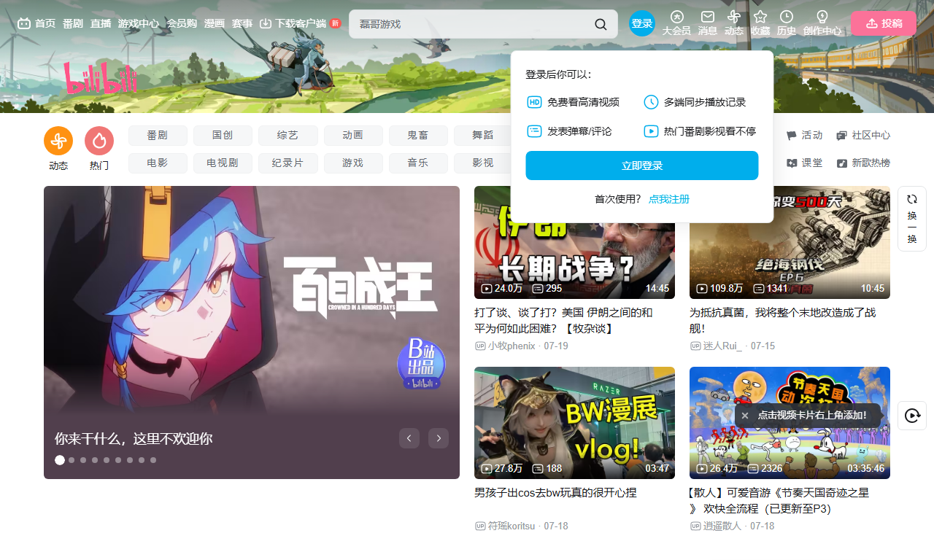Click 下载客户端 in top navigation

click(293, 23)
